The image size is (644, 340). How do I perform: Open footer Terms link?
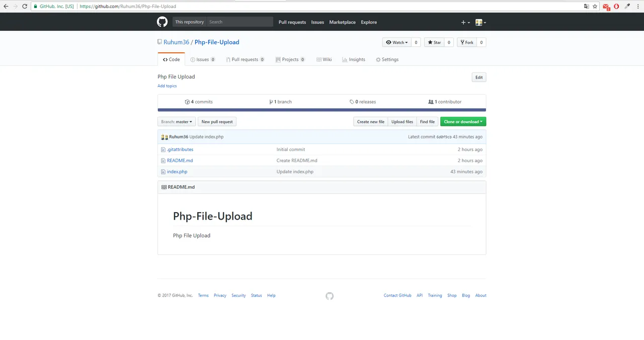(203, 296)
